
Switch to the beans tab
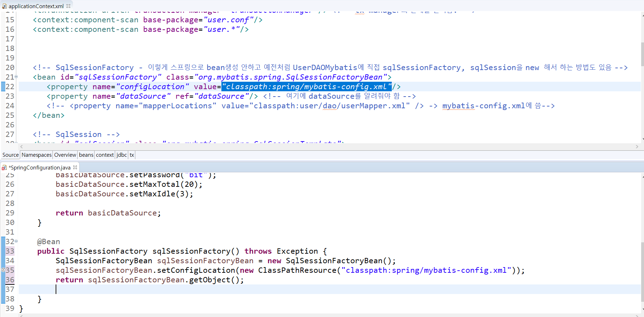click(86, 155)
